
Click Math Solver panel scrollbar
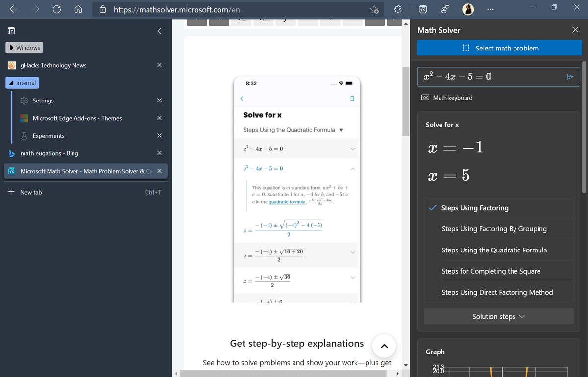pyautogui.click(x=583, y=127)
